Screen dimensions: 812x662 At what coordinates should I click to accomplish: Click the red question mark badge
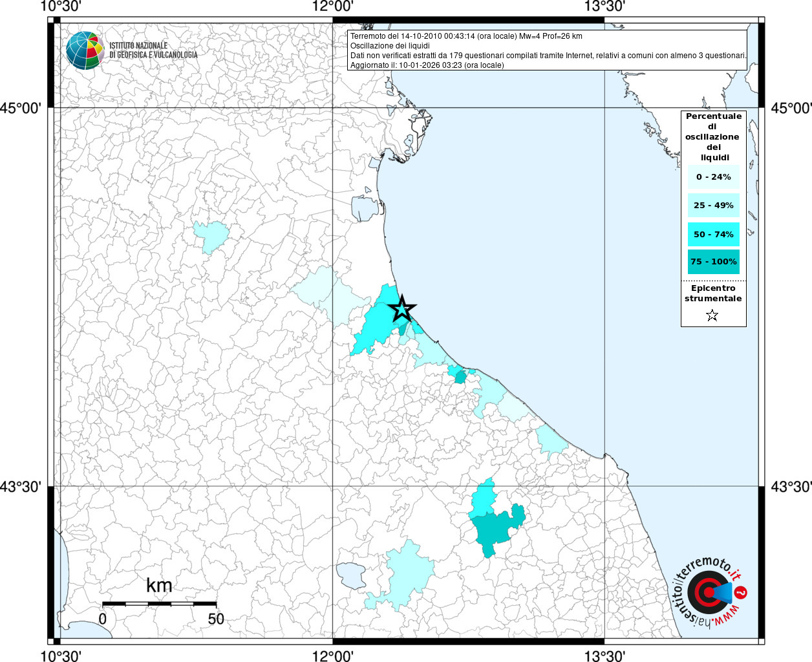tap(742, 592)
